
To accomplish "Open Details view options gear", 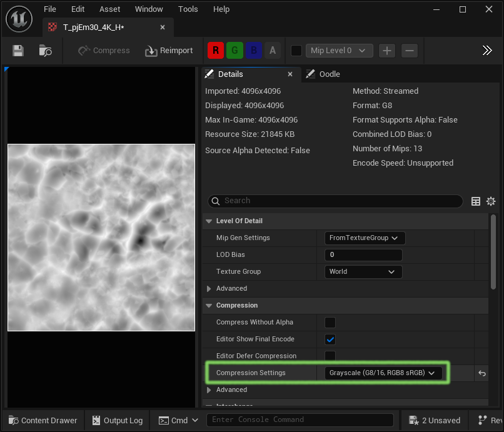I will coord(491,201).
